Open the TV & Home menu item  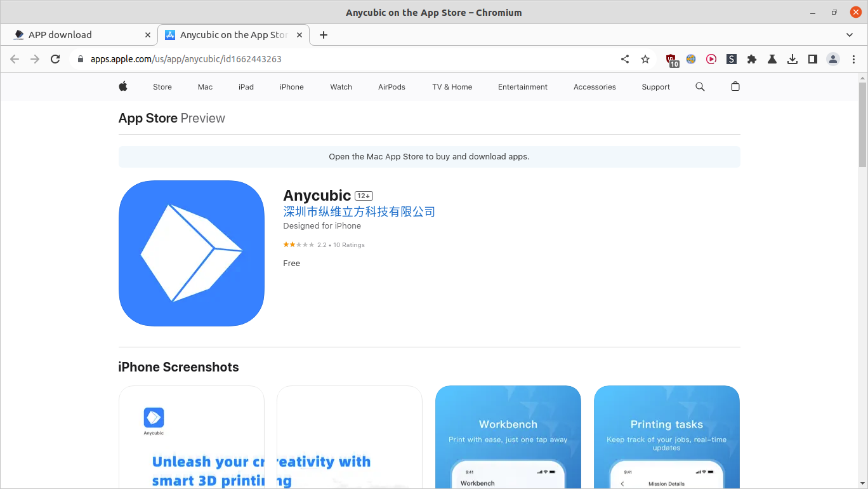tap(452, 87)
